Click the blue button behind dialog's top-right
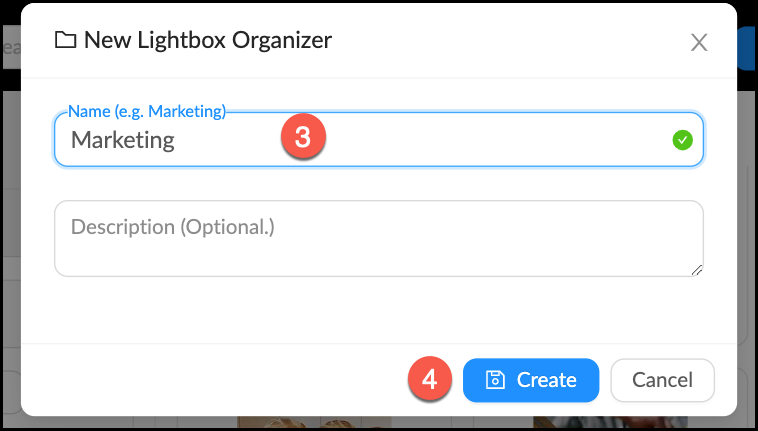 [747, 47]
